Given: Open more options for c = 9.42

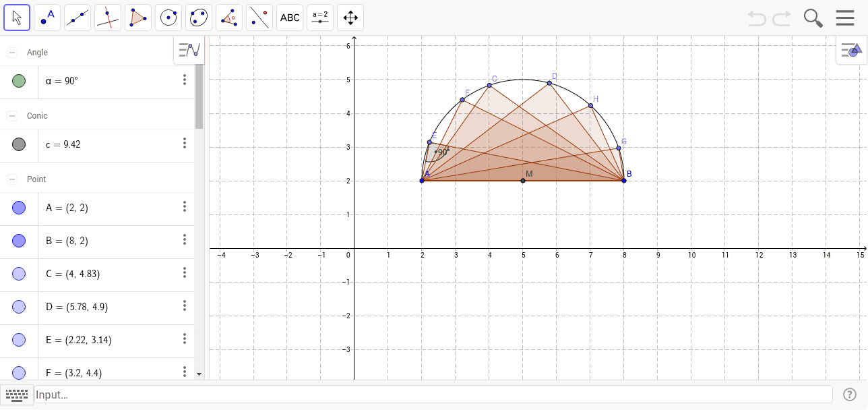Looking at the screenshot, I should [x=185, y=144].
